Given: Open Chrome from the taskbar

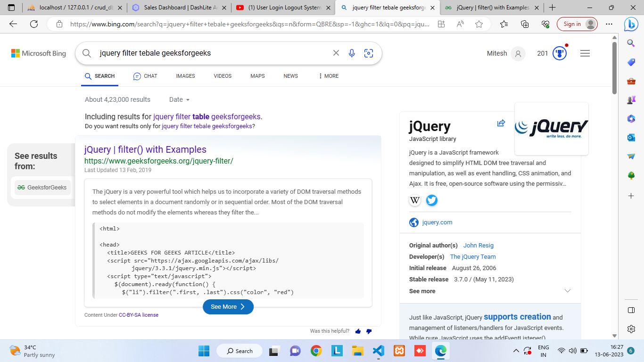Looking at the screenshot, I should (316, 351).
